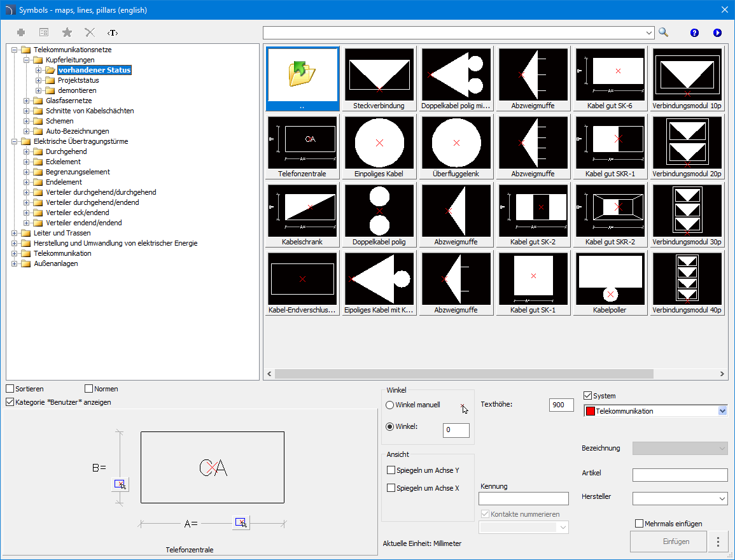735x560 pixels.
Task: Pick dimension A from drawing button
Action: 241,522
